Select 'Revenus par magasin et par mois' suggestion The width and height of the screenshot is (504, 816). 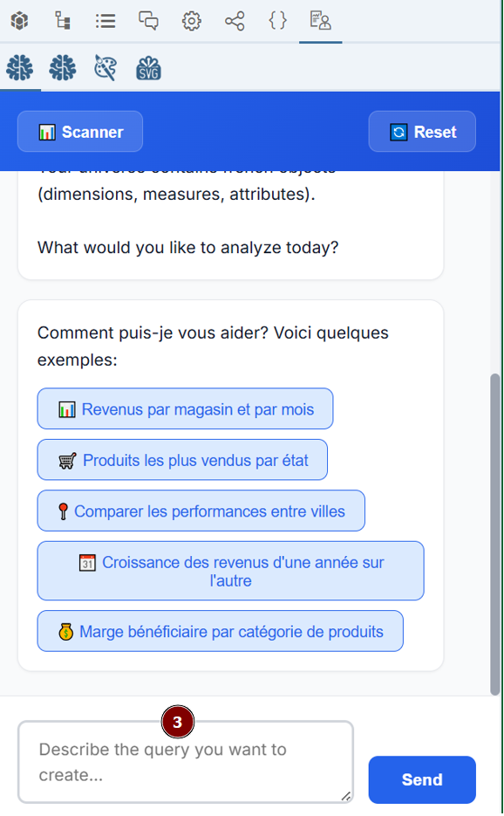pyautogui.click(x=185, y=408)
